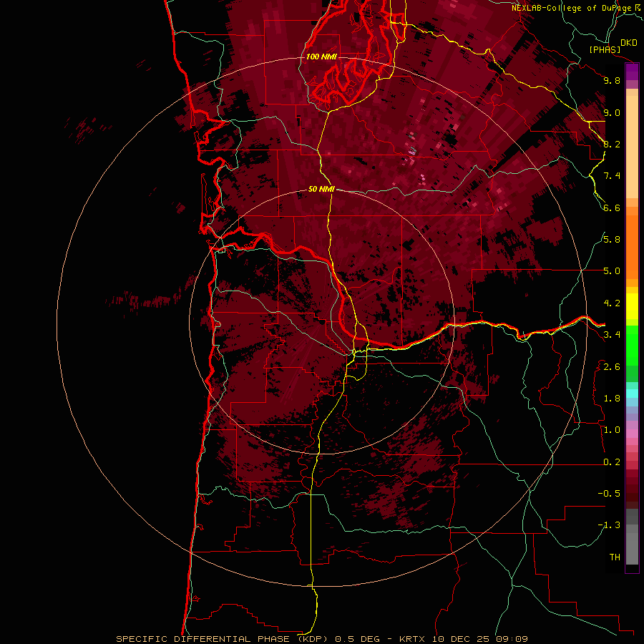Pick the peach swatch on the color bar

coord(632,147)
